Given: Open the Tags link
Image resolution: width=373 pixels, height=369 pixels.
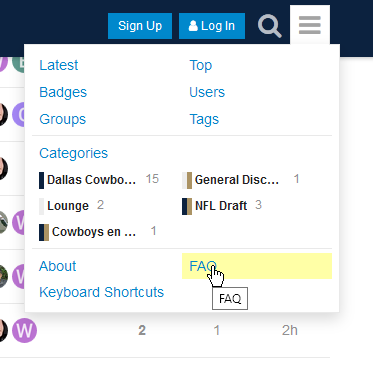Looking at the screenshot, I should tap(204, 119).
